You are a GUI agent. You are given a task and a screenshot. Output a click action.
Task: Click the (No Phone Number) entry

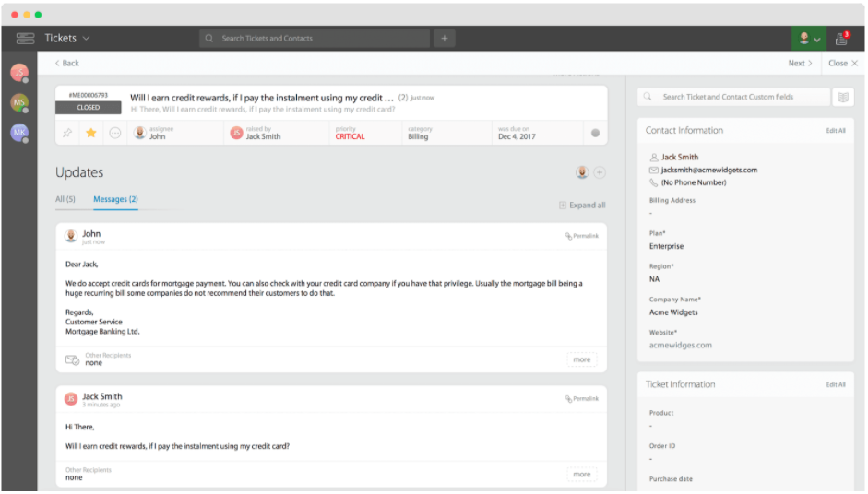(x=694, y=182)
